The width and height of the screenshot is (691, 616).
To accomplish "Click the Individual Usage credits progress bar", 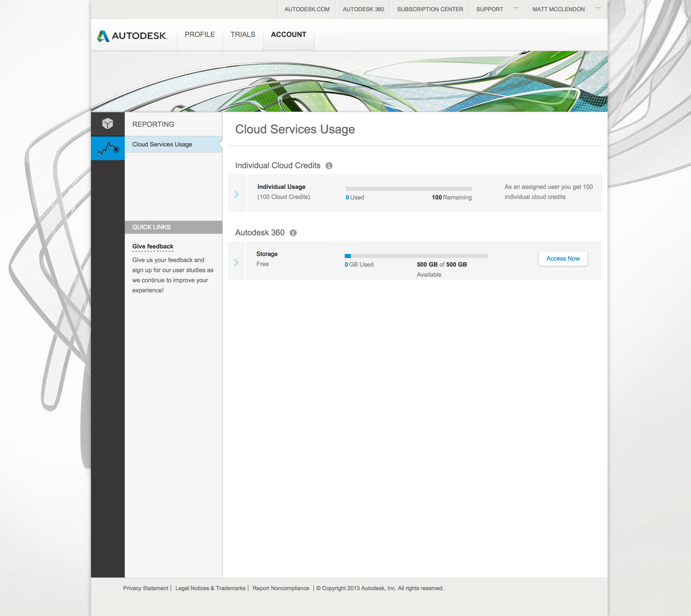I will pos(409,189).
